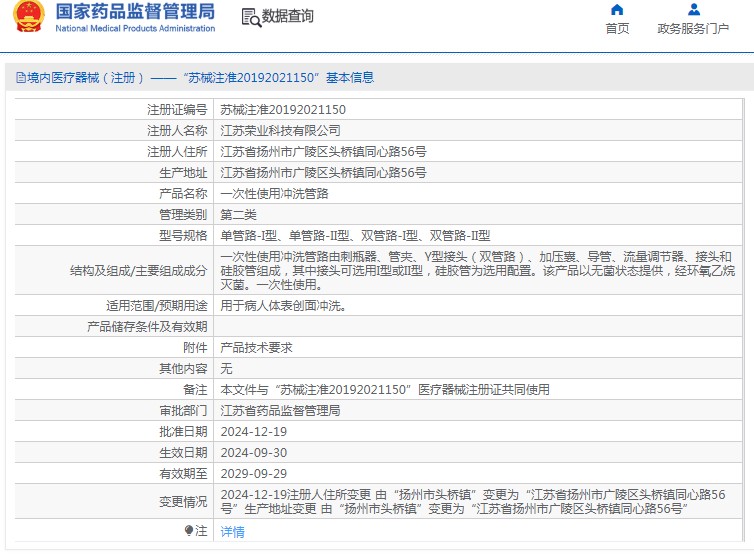Click the 结构及组成 description text
The height and width of the screenshot is (557, 754).
point(478,270)
